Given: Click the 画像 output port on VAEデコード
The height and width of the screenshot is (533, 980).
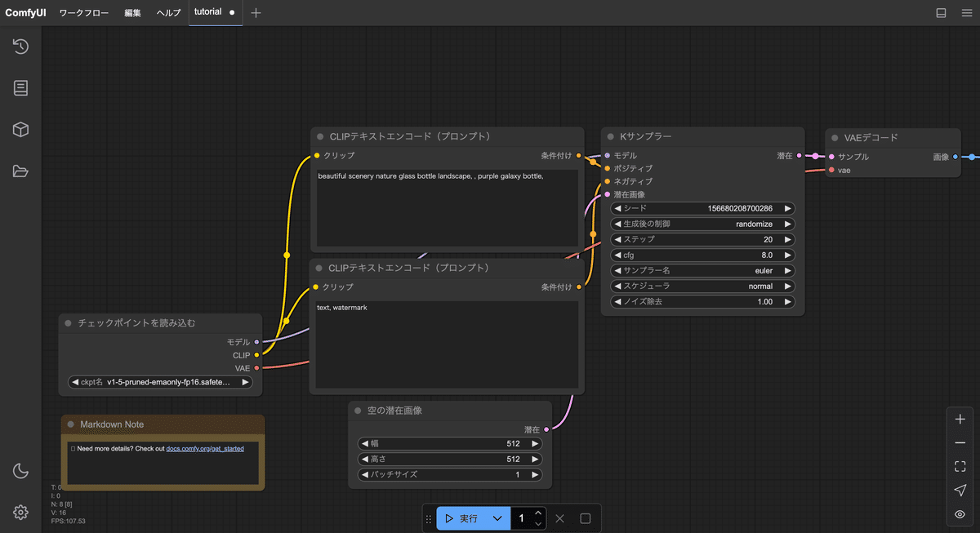Looking at the screenshot, I should click(955, 157).
